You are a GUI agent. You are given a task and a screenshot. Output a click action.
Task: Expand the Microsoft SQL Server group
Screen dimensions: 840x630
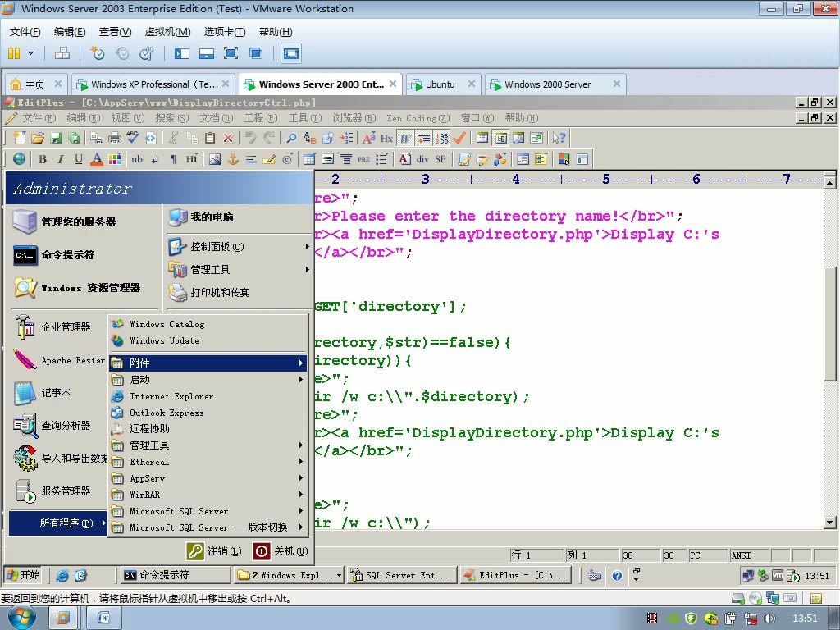pos(208,511)
